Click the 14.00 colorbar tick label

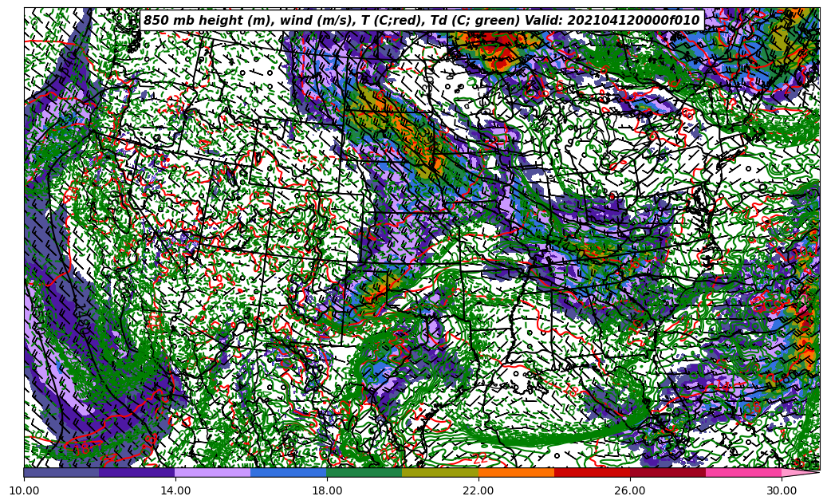(175, 490)
